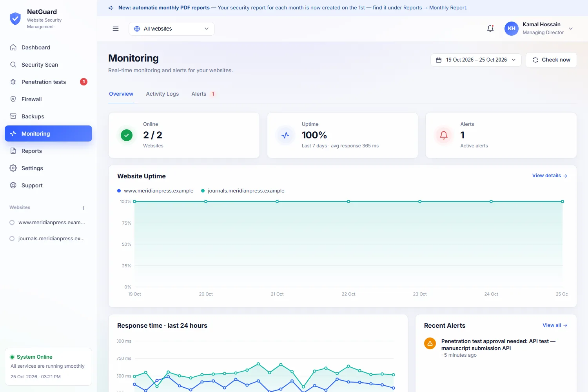Toggle the hamburger sidebar menu icon
Viewport: 588px width, 392px height.
coord(116,29)
